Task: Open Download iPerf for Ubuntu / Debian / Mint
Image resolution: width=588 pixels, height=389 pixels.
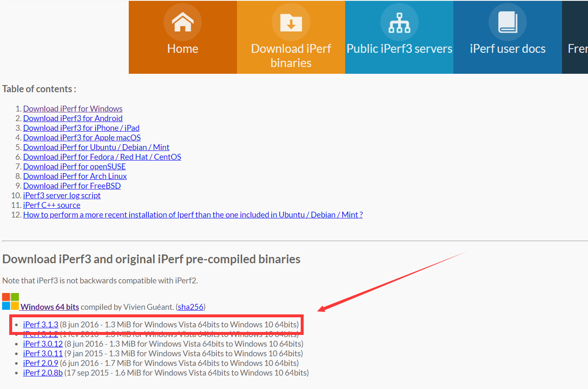Action: coord(96,147)
